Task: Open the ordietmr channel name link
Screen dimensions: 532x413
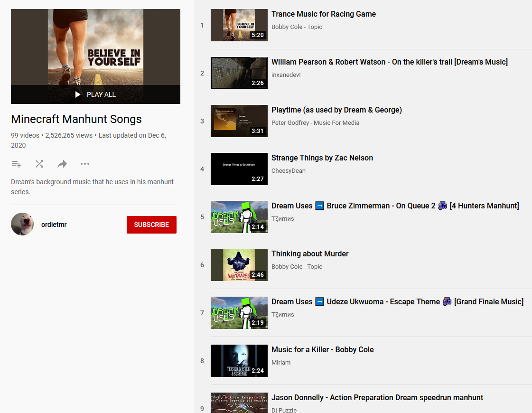Action: (x=54, y=225)
